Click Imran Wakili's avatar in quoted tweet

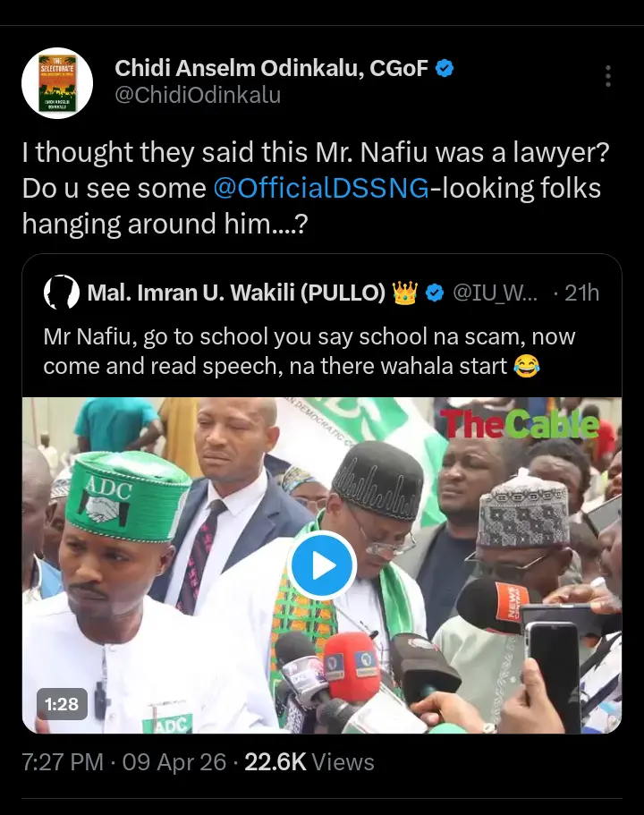coord(61,292)
